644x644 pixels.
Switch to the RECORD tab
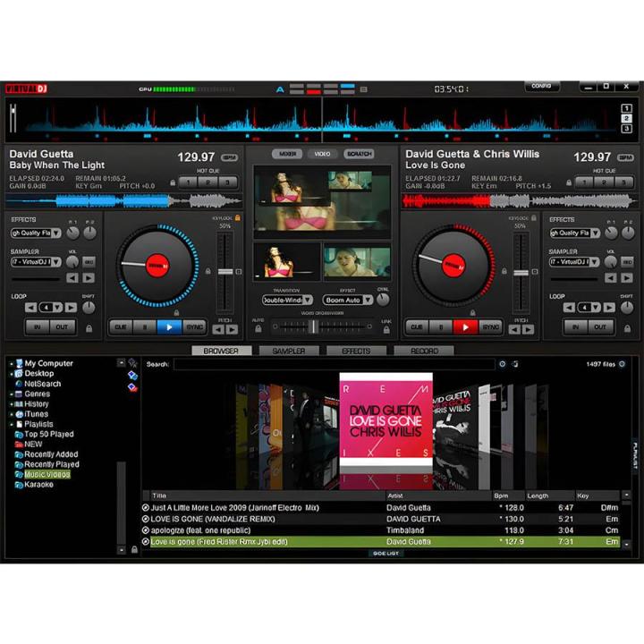click(424, 351)
